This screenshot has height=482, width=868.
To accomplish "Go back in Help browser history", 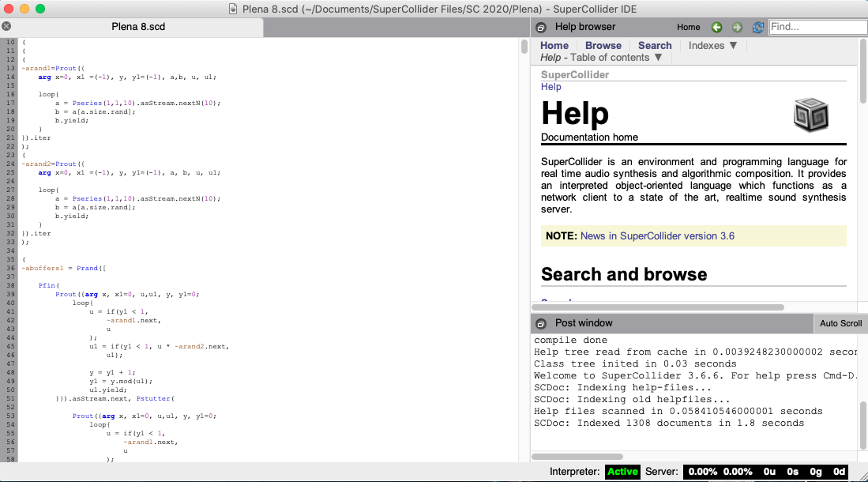I will (x=716, y=27).
